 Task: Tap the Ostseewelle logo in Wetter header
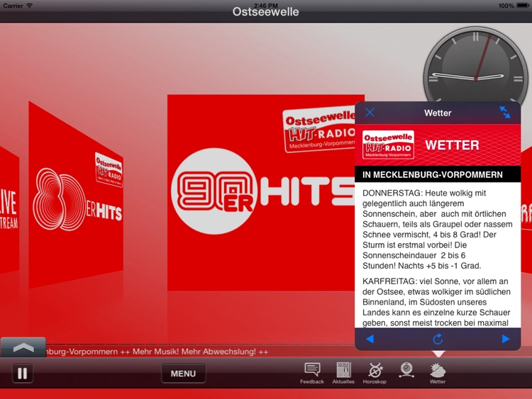[388, 145]
